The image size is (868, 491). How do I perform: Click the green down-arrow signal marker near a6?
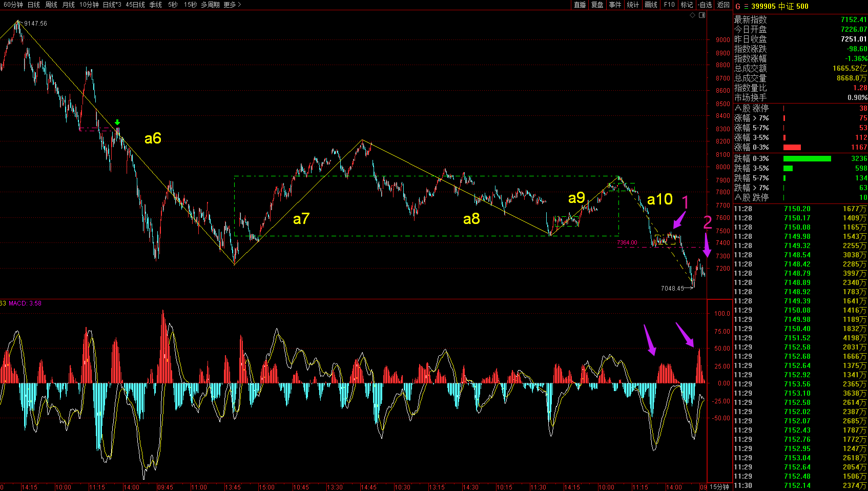117,122
